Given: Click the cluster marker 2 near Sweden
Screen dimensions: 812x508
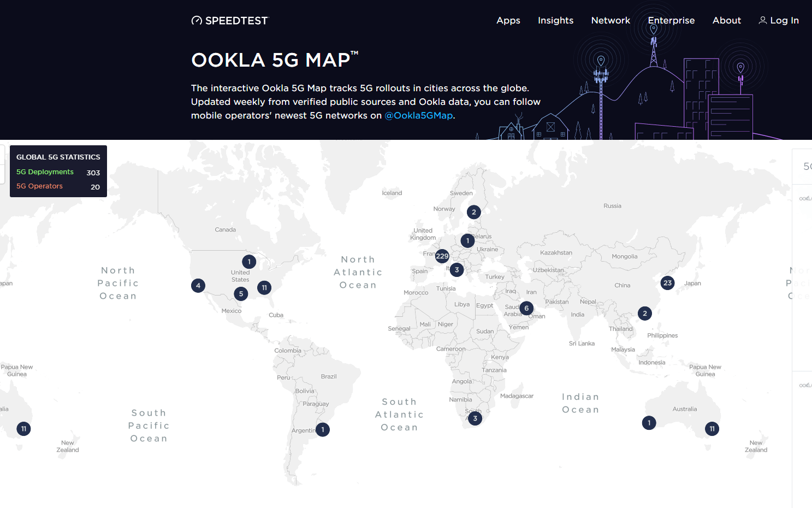Looking at the screenshot, I should coord(474,212).
